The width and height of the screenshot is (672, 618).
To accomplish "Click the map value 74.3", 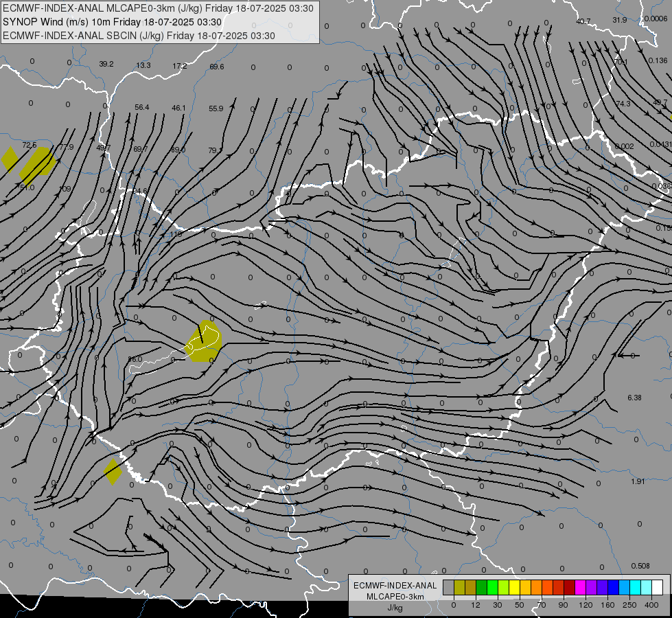I will (623, 104).
